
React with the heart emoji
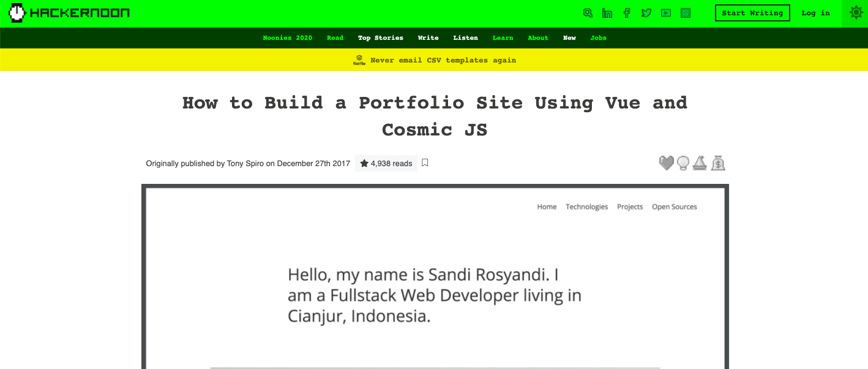pos(666,163)
